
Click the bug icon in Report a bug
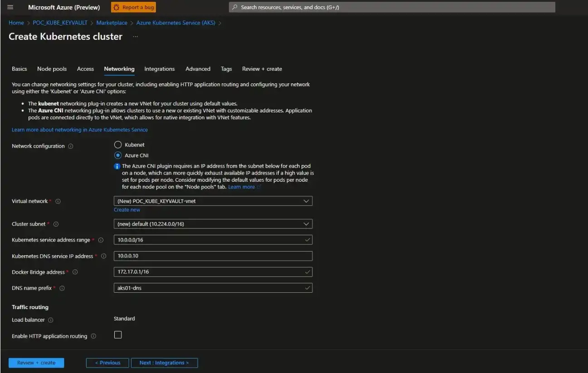117,7
